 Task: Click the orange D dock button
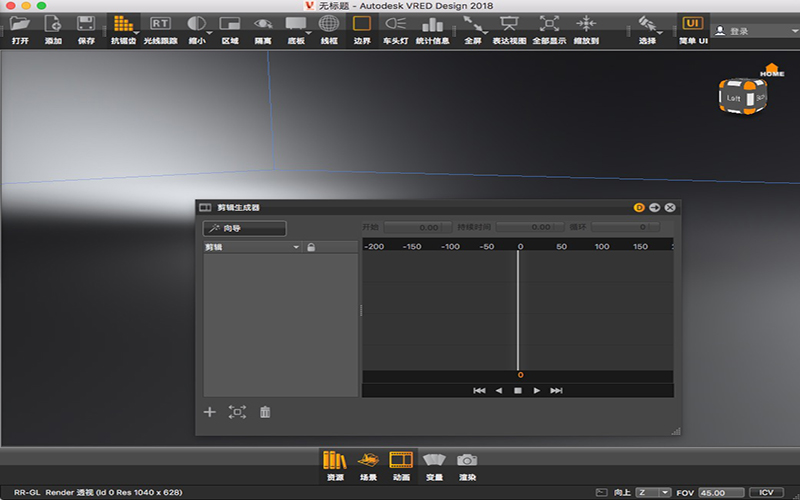pos(639,207)
